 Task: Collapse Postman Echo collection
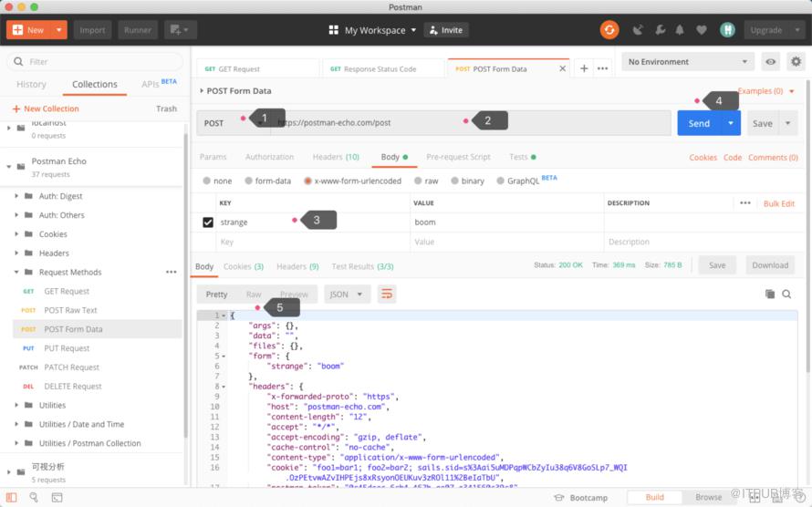9,166
